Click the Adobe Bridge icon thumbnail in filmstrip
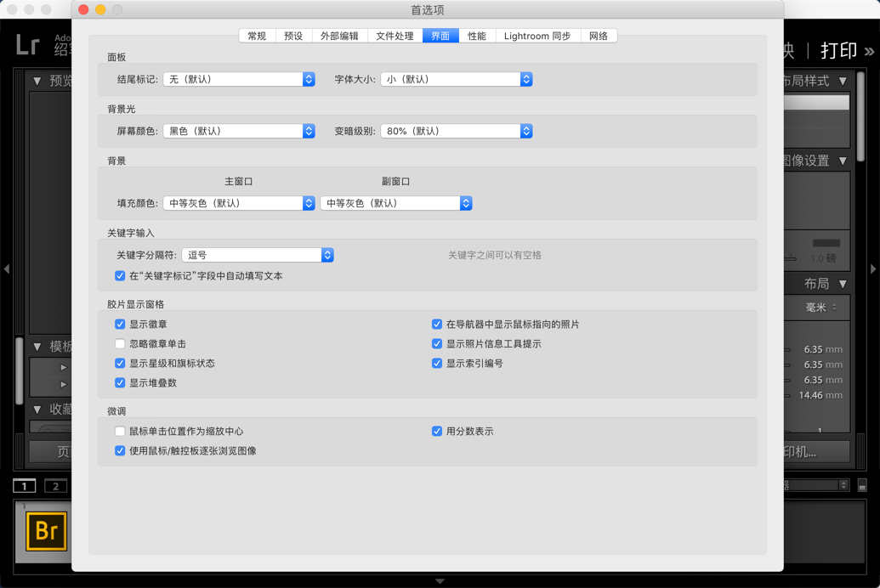 pos(46,531)
